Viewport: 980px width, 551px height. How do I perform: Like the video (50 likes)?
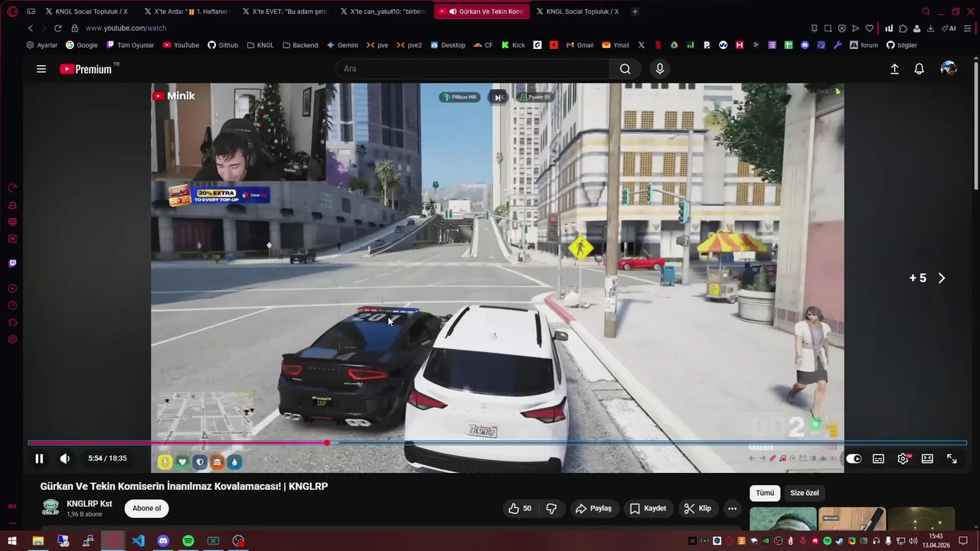pyautogui.click(x=520, y=508)
